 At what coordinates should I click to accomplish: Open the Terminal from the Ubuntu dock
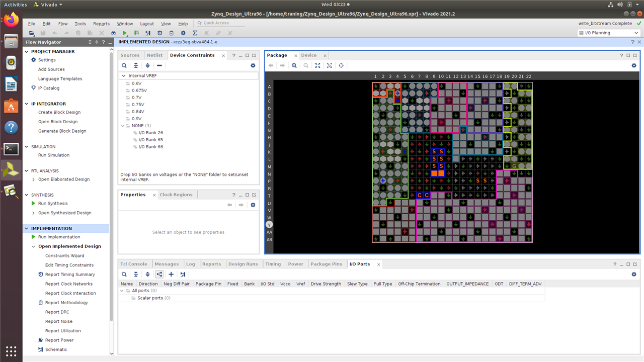[x=11, y=149]
